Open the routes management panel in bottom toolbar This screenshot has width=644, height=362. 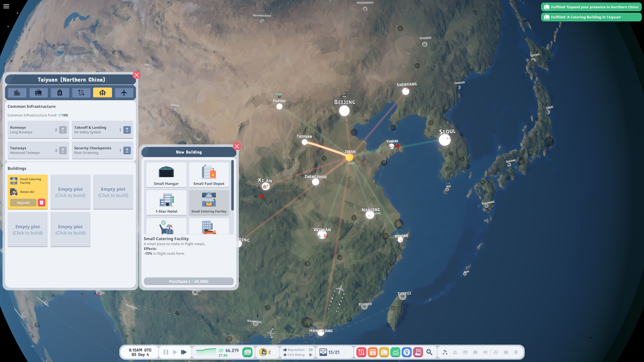(x=361, y=352)
